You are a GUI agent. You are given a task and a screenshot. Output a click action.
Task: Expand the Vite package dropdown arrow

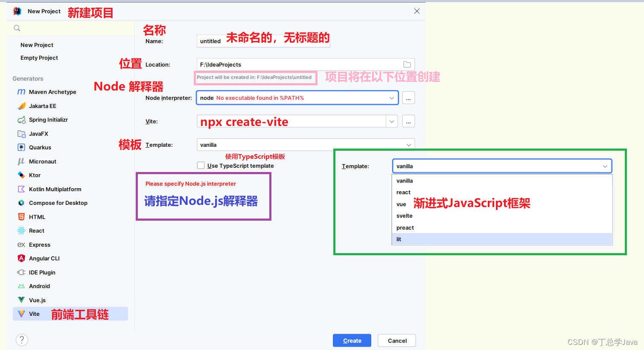pyautogui.click(x=392, y=121)
